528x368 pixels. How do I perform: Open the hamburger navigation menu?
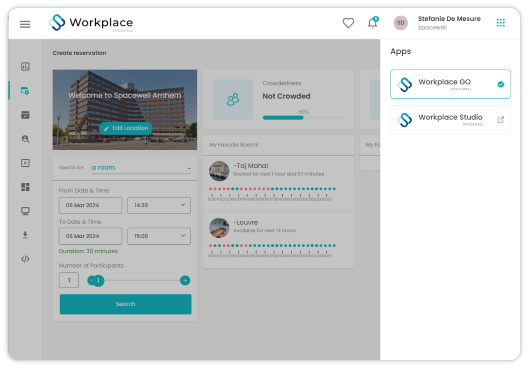(x=25, y=24)
